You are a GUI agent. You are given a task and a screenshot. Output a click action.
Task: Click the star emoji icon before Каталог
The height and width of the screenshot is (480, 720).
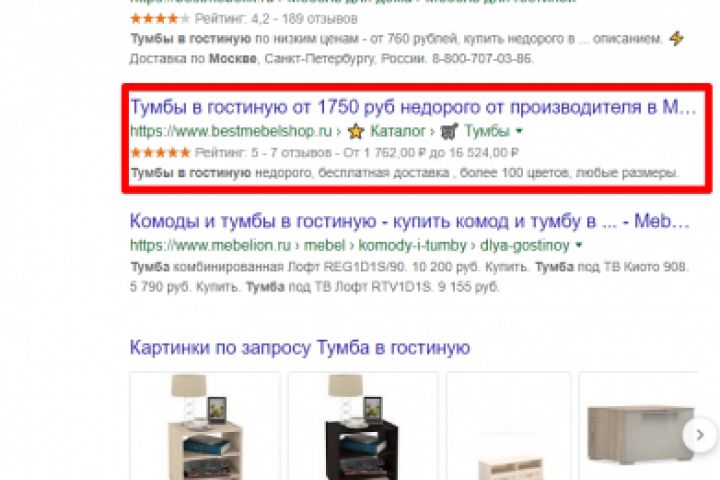tap(355, 131)
